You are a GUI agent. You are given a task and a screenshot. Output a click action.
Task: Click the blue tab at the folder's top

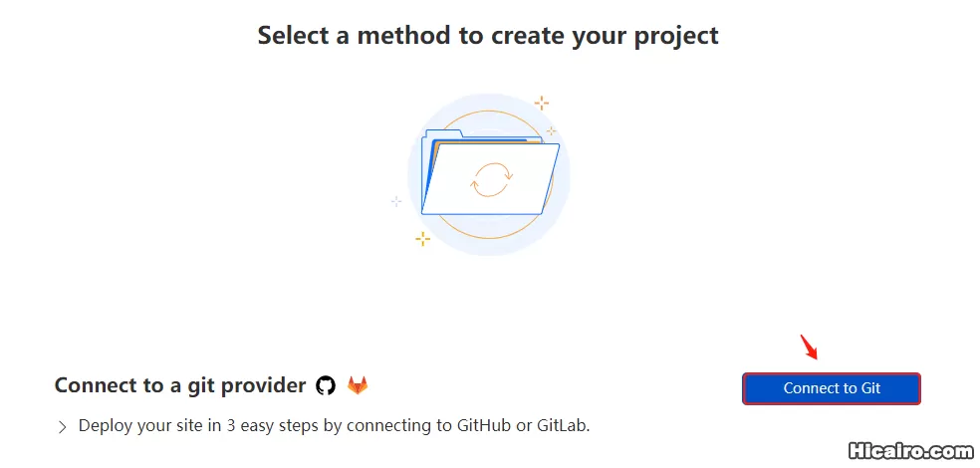(443, 134)
